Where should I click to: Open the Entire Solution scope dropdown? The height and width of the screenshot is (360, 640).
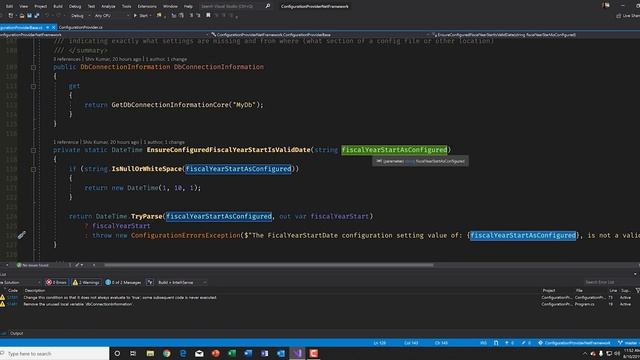point(20,282)
